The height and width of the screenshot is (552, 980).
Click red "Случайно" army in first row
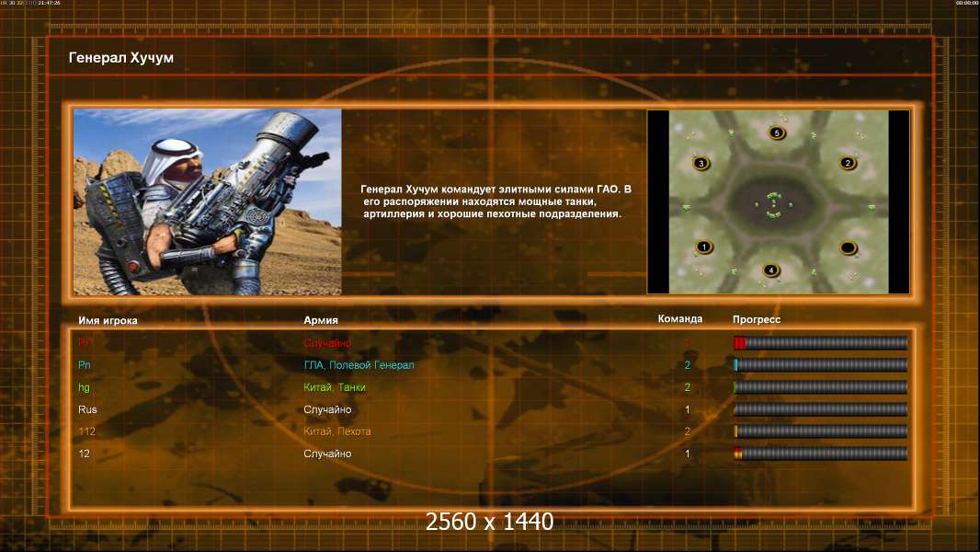(x=327, y=342)
